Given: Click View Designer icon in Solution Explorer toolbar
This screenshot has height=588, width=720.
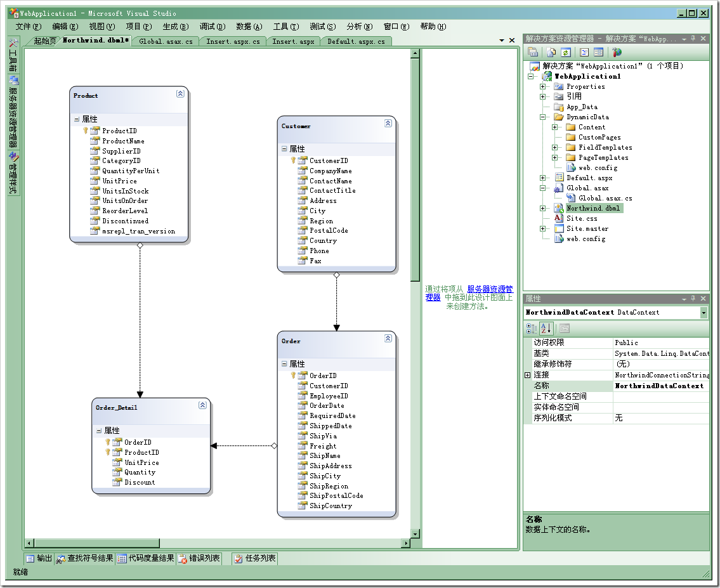Looking at the screenshot, I should pyautogui.click(x=598, y=52).
